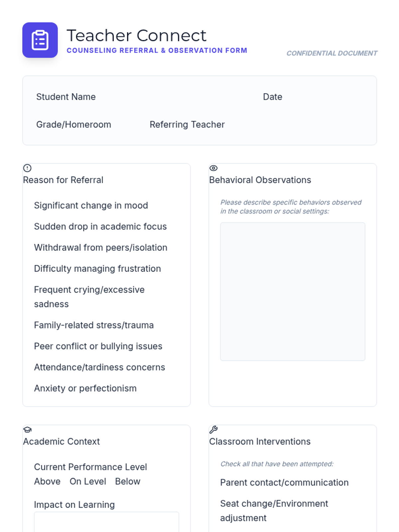The height and width of the screenshot is (532, 399).
Task: Tick 'Withdrawal from peers/isolation' reason
Action: tap(100, 248)
